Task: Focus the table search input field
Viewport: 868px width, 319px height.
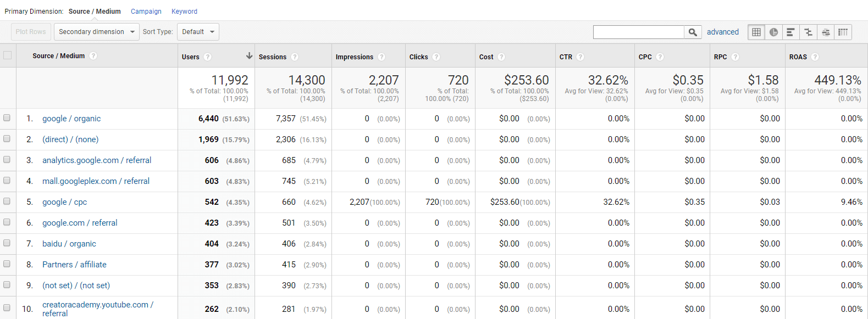Action: 639,32
